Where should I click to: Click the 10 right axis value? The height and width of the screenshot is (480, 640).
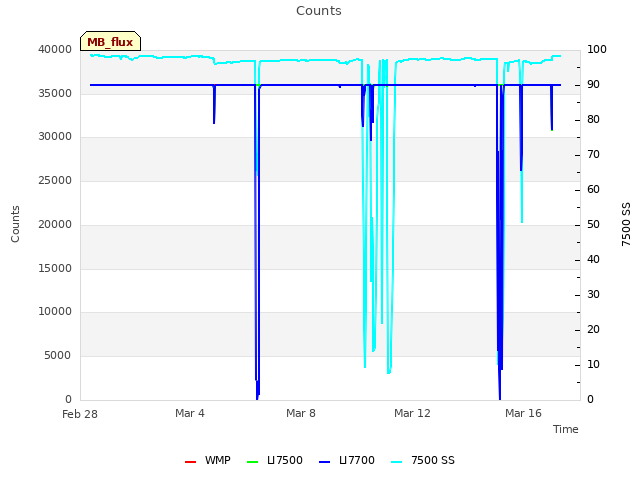(593, 364)
